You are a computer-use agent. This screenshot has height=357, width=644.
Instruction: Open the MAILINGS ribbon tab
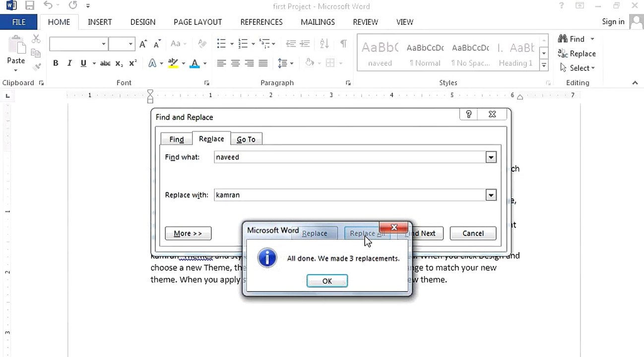tap(318, 22)
